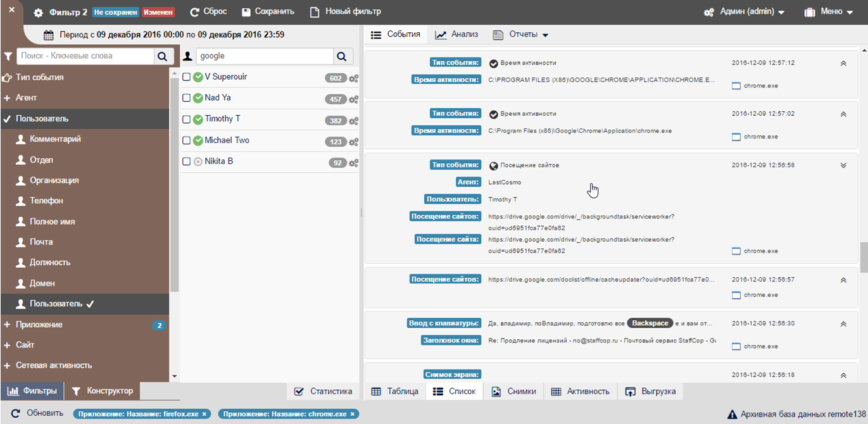Switch to Таблица view

click(x=394, y=391)
